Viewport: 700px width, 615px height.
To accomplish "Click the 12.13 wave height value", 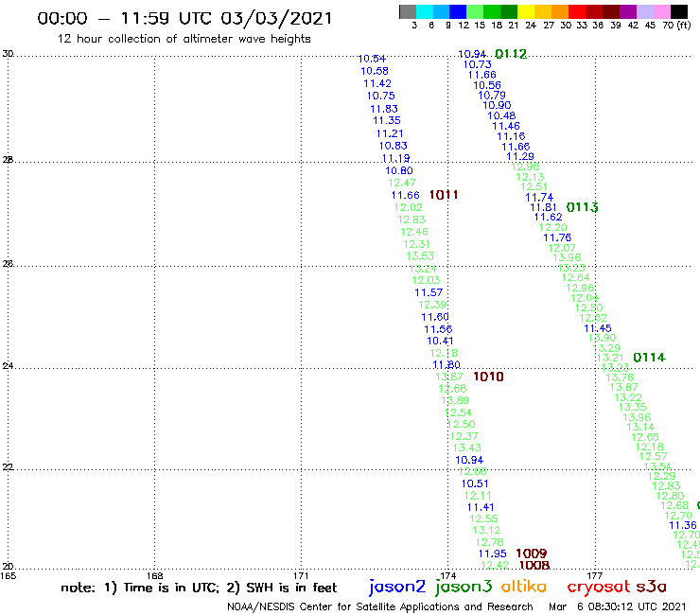I will coord(530,177).
